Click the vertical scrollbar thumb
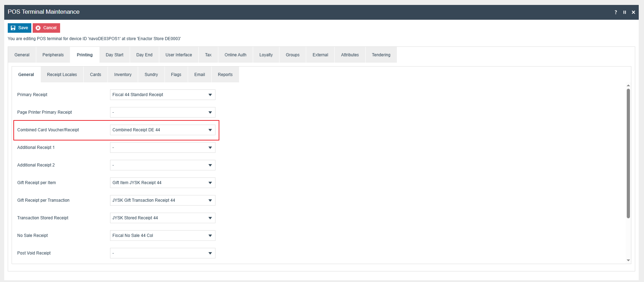The image size is (644, 282). [628, 153]
